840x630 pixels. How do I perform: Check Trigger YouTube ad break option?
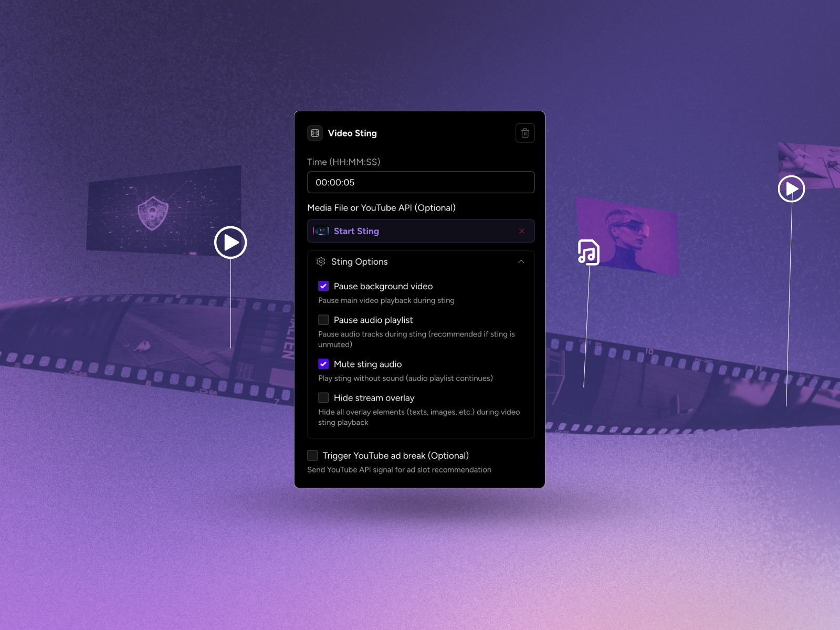[312, 455]
